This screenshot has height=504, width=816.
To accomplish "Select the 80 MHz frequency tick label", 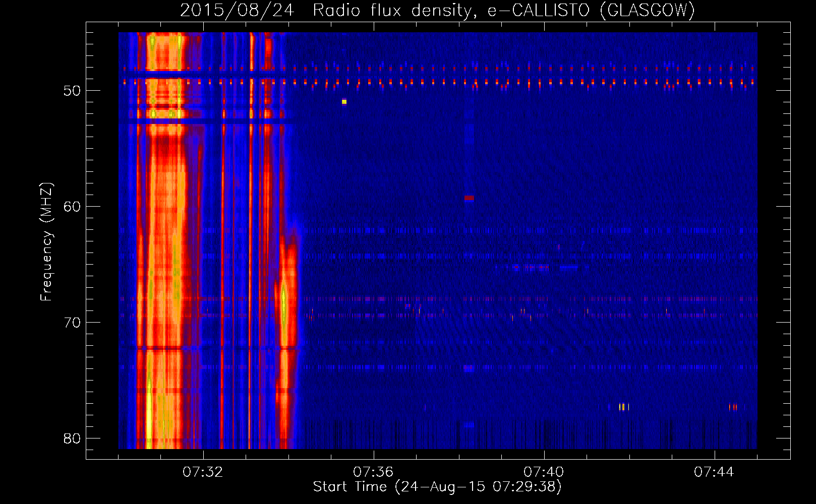I will (72, 438).
